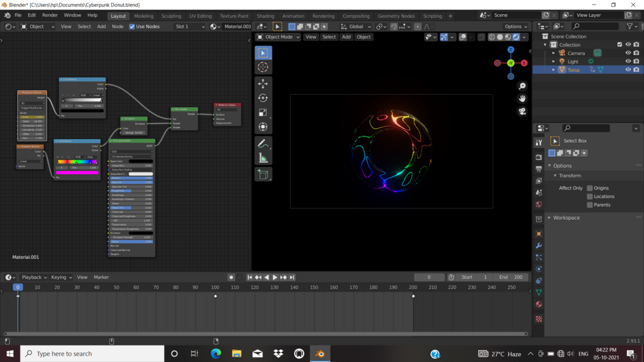The width and height of the screenshot is (644, 362).
Task: Open the Render properties tab
Action: coord(539,157)
